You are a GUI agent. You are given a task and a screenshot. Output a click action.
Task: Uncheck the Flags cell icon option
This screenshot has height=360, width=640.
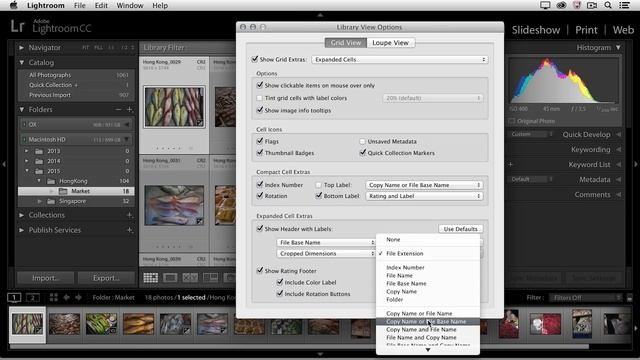coord(260,141)
